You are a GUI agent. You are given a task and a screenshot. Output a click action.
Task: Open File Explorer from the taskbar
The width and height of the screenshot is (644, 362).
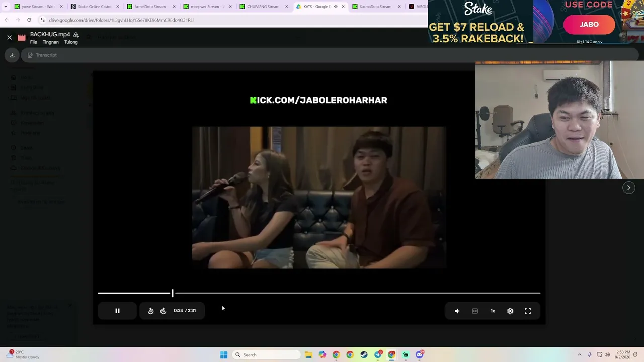[308, 355]
